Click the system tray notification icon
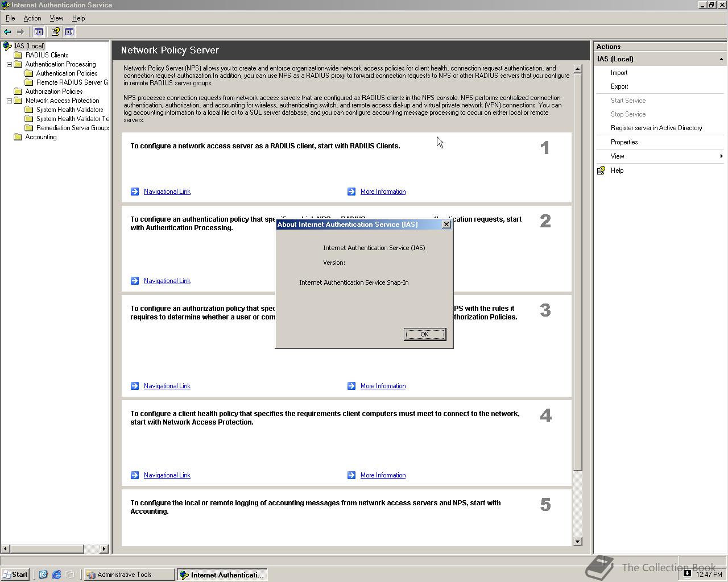The height and width of the screenshot is (582, 728). 687,573
